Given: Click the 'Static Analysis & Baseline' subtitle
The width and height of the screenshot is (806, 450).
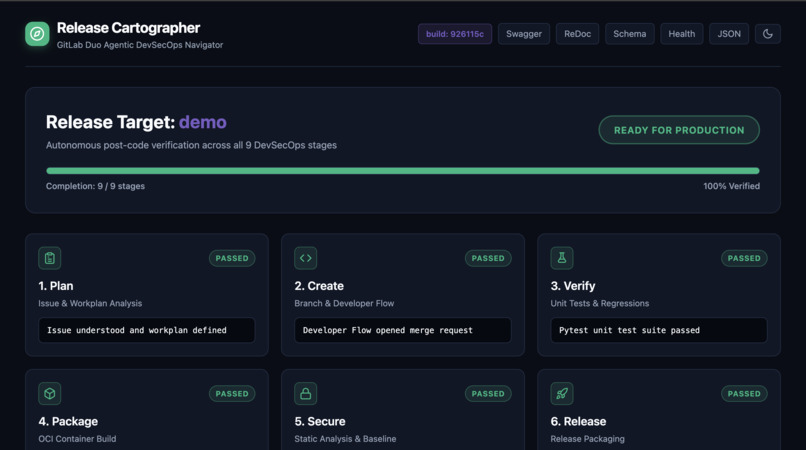Looking at the screenshot, I should [x=345, y=439].
